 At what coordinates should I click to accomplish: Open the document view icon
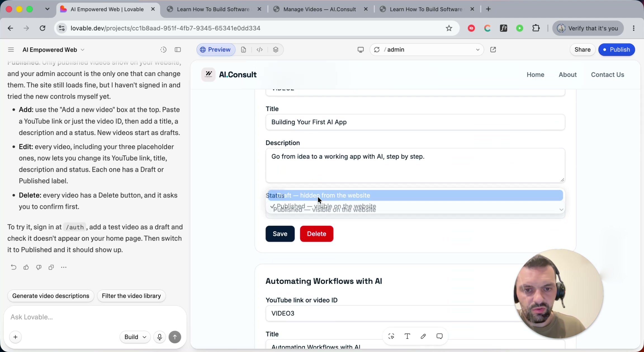point(243,50)
